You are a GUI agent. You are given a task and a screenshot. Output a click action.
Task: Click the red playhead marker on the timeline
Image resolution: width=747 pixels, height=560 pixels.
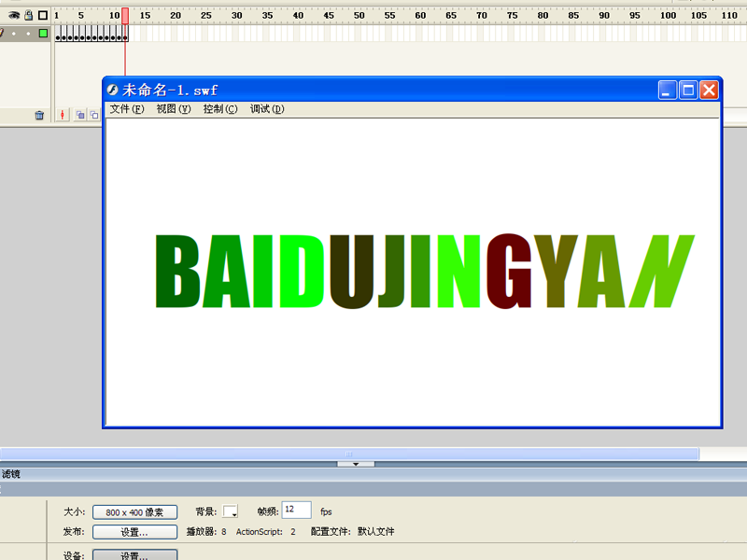coord(125,16)
